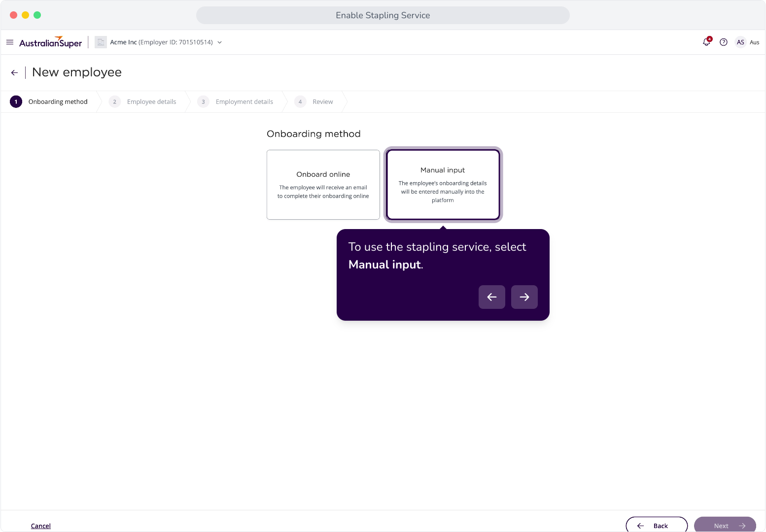Click the Cancel link
This screenshot has height=532, width=766.
41,526
